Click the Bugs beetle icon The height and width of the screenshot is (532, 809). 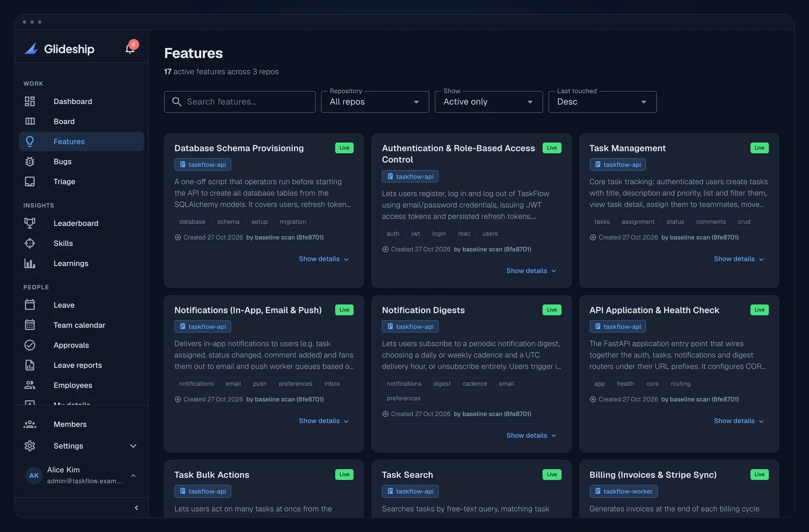[30, 161]
